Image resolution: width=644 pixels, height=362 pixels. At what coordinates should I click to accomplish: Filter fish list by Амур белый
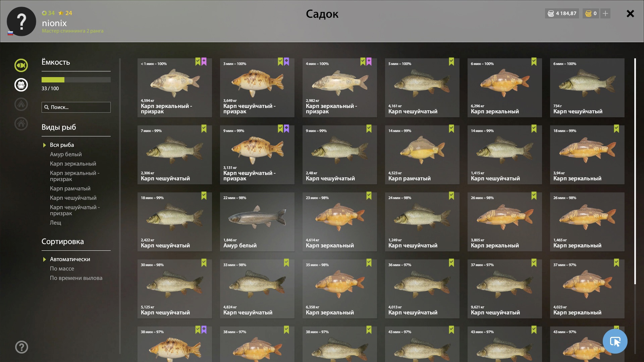pos(66,154)
